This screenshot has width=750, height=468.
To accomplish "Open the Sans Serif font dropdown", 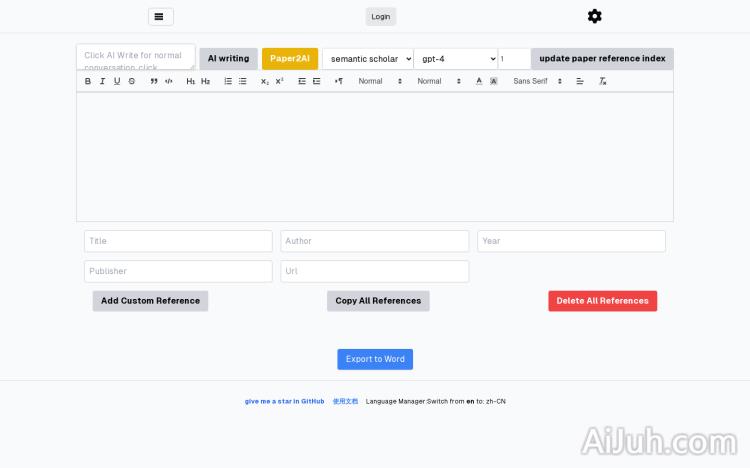I will tap(537, 81).
